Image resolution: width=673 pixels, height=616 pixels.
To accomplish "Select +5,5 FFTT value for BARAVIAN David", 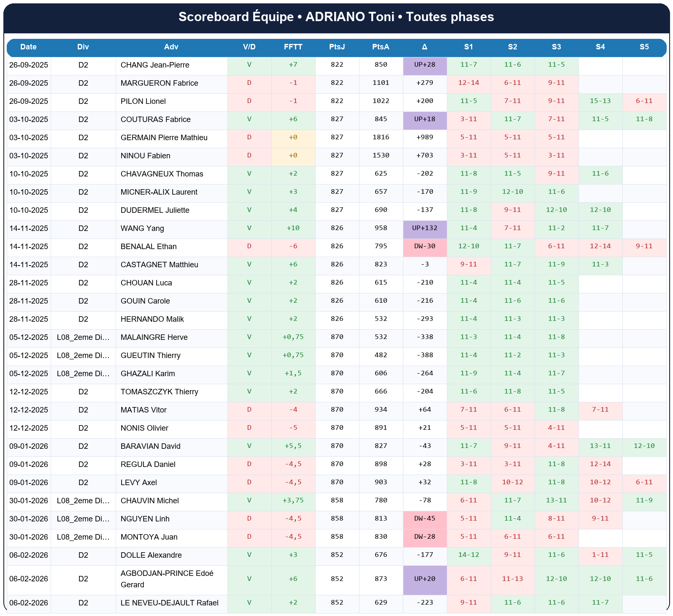I will tap(293, 446).
